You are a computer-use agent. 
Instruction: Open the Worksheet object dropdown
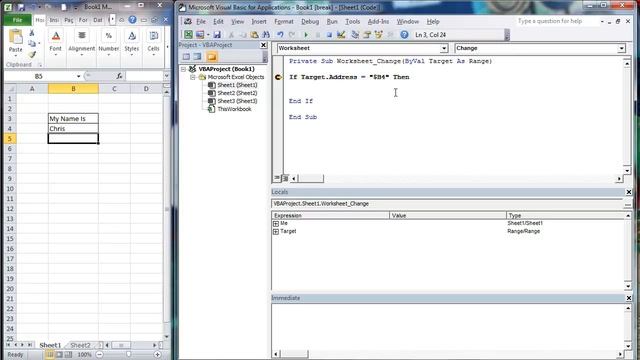[x=444, y=48]
